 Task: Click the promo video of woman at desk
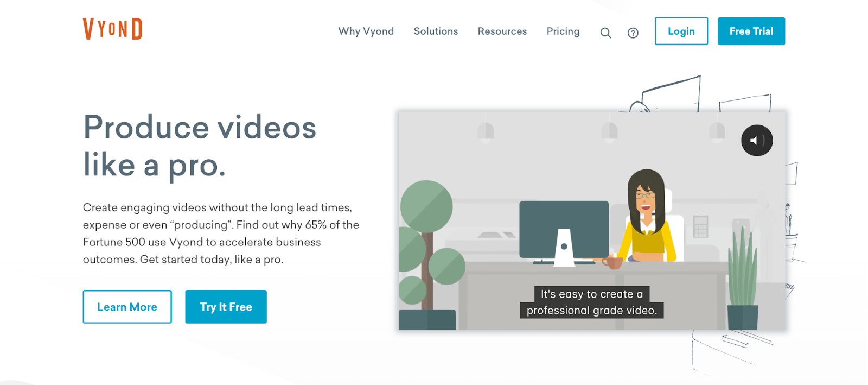(592, 221)
